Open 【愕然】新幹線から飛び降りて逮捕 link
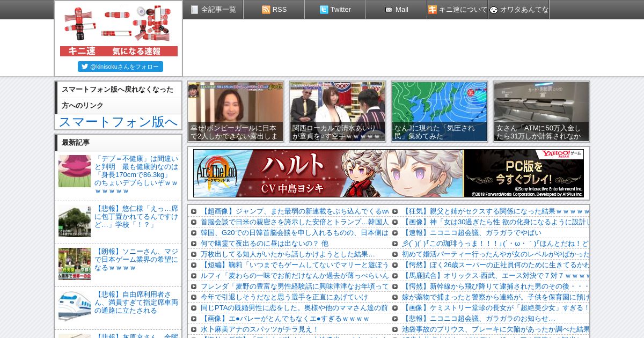This screenshot has width=644, height=338. (x=496, y=286)
